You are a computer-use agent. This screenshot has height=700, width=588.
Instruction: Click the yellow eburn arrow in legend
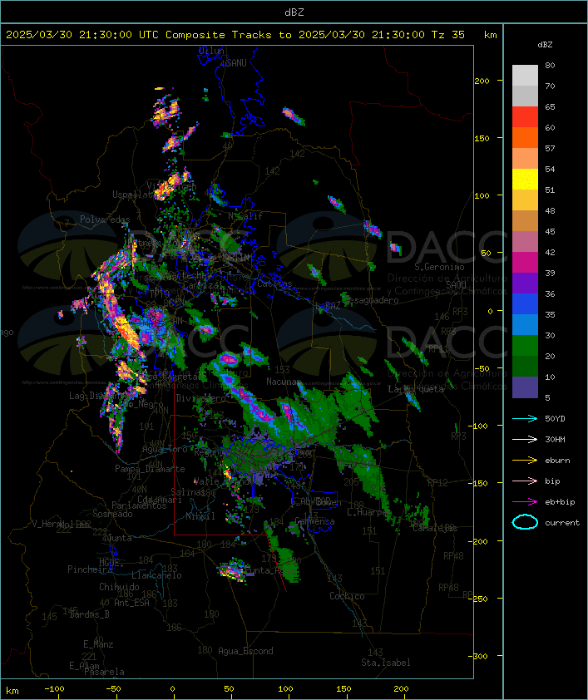pos(525,461)
